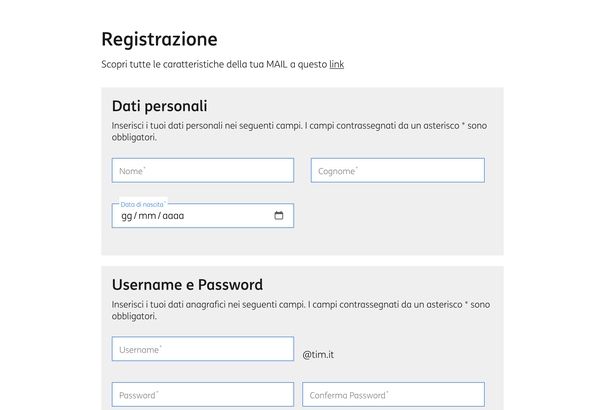This screenshot has width=610, height=410.
Task: Select the month "mm" segment of birth date
Action: coord(148,216)
